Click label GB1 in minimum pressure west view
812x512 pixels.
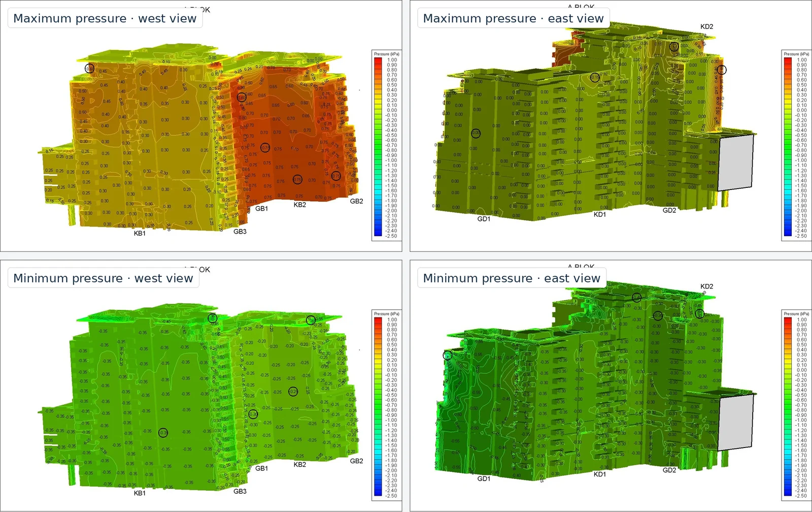(261, 468)
